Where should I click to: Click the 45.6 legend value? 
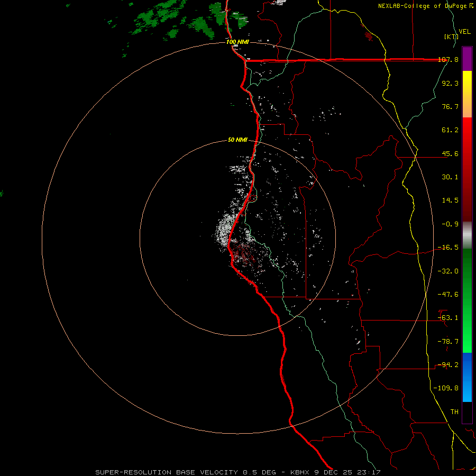click(x=450, y=153)
